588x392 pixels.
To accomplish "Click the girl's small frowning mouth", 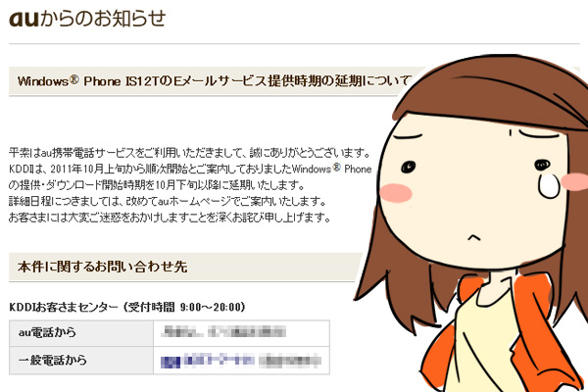I will (473, 237).
